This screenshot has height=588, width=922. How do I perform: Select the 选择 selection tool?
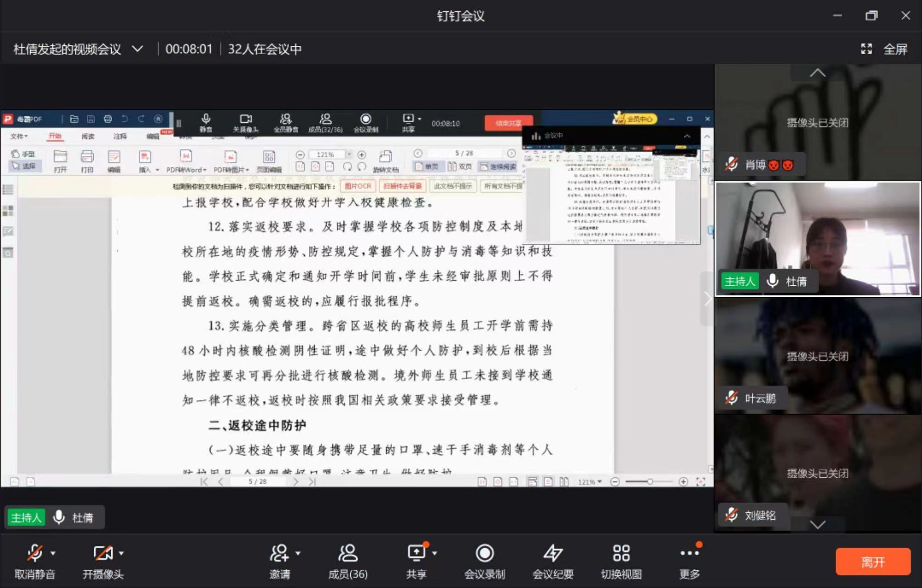[24, 166]
